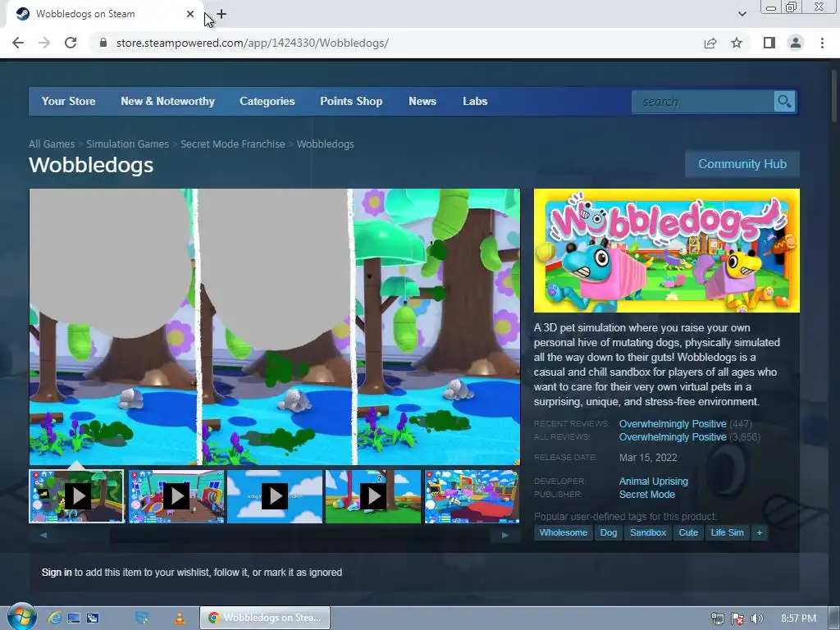Click the share page icon
Screen dimensions: 840x630
(710, 43)
